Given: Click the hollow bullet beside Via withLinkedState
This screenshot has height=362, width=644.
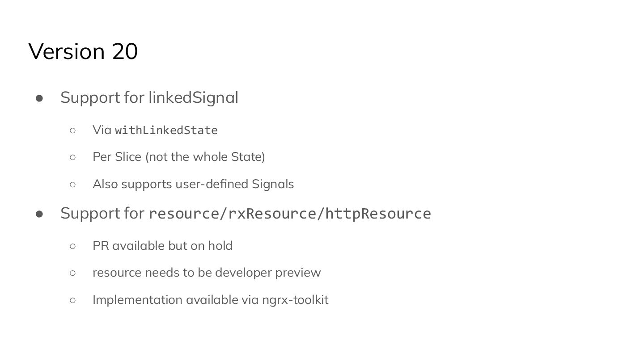Looking at the screenshot, I should [x=73, y=130].
